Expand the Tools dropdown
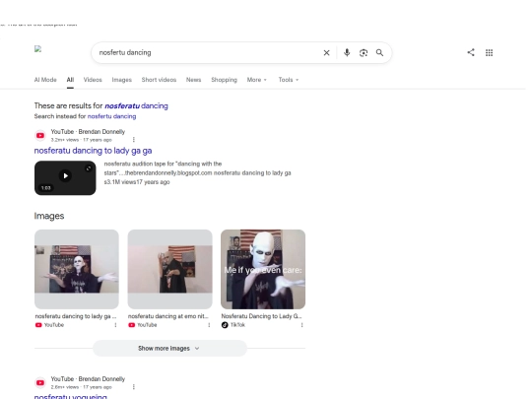 (x=289, y=80)
